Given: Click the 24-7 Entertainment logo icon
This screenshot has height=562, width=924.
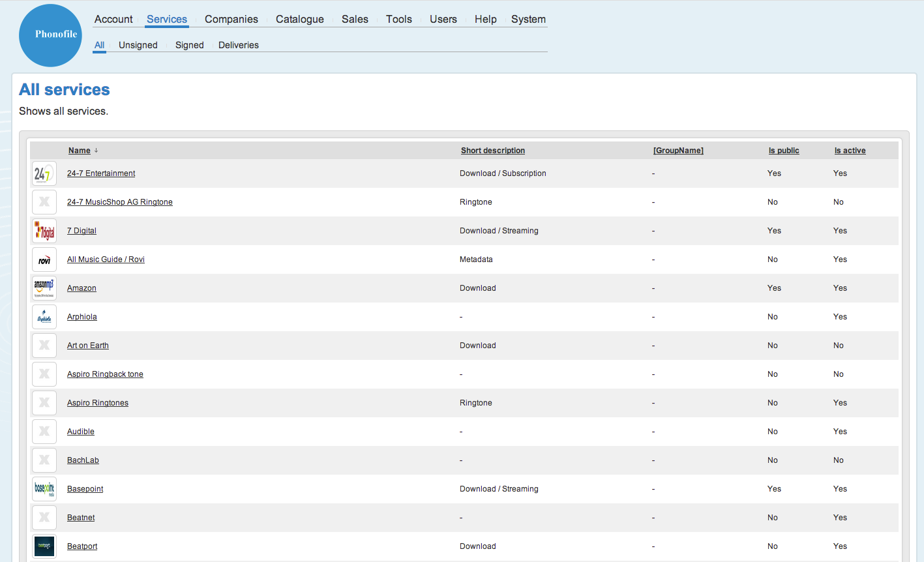Looking at the screenshot, I should 44,173.
